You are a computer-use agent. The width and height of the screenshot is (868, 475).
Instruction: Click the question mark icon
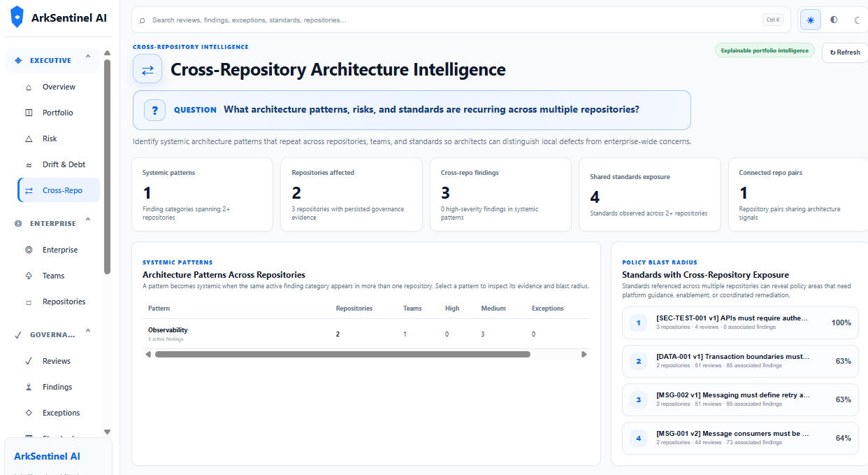[154, 110]
